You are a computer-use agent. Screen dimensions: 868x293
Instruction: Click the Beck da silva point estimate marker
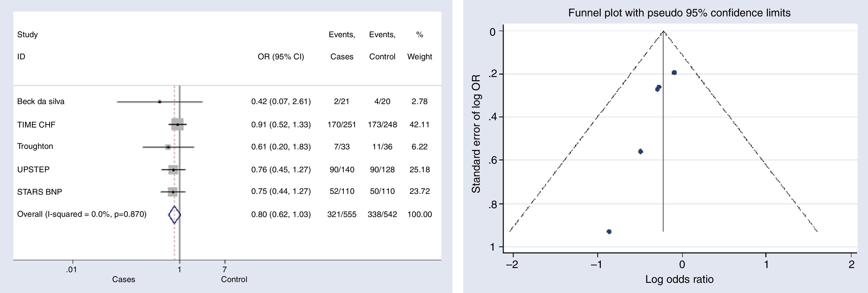(x=160, y=101)
